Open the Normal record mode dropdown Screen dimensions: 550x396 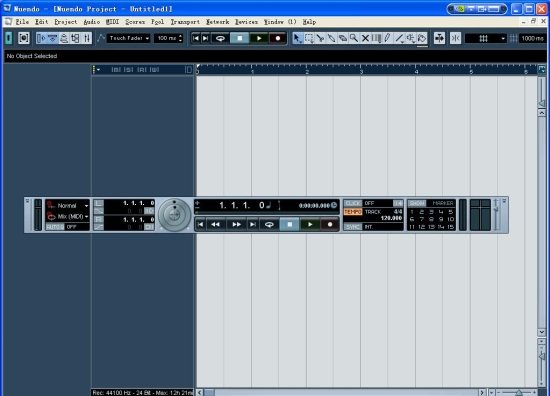[68, 206]
